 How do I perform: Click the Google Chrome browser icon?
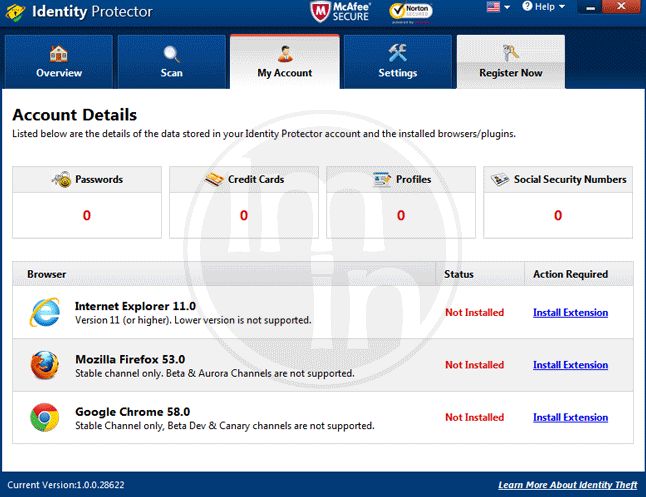click(44, 417)
